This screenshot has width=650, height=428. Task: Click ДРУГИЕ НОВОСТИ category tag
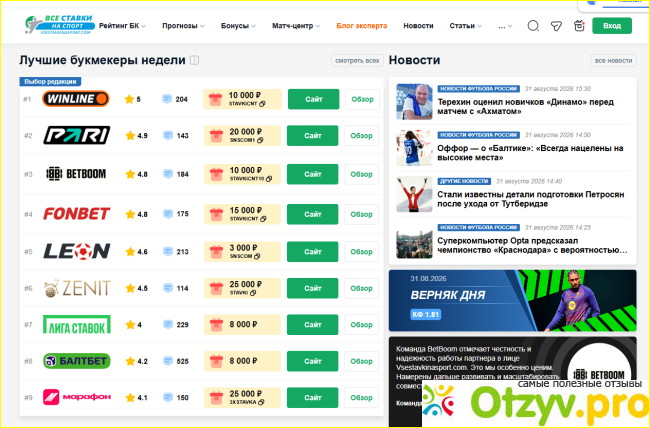pyautogui.click(x=464, y=181)
